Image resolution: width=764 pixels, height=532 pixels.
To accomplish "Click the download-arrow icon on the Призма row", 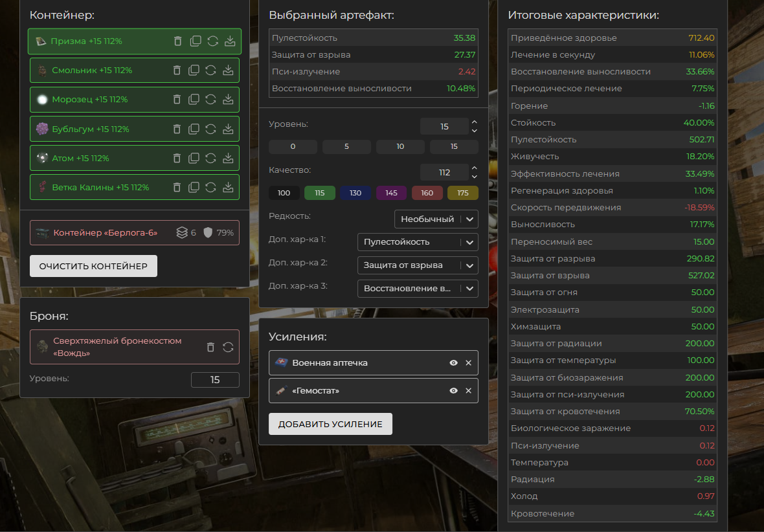I will click(x=230, y=41).
